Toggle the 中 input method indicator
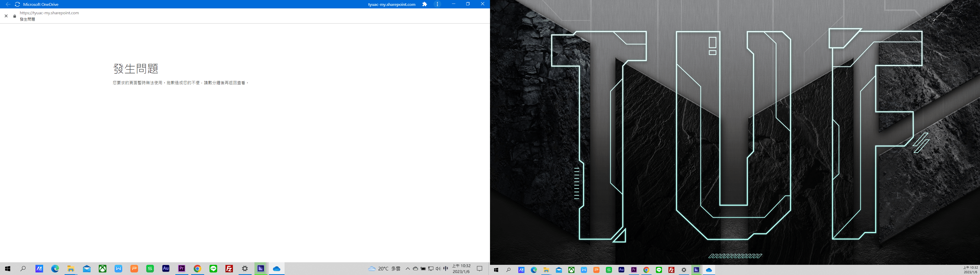 click(x=446, y=269)
